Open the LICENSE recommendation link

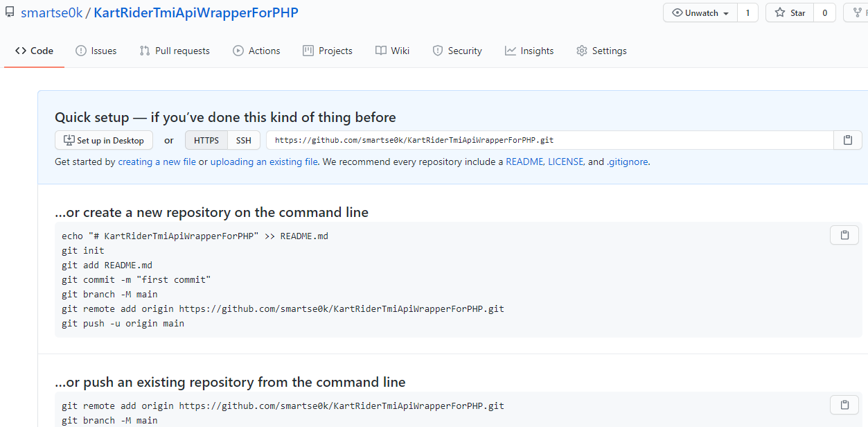point(566,162)
